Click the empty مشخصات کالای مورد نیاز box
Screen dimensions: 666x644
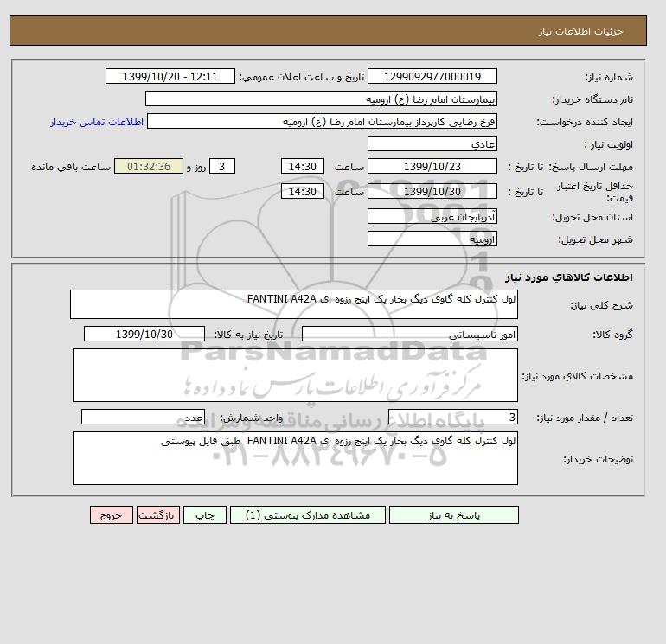(x=295, y=375)
